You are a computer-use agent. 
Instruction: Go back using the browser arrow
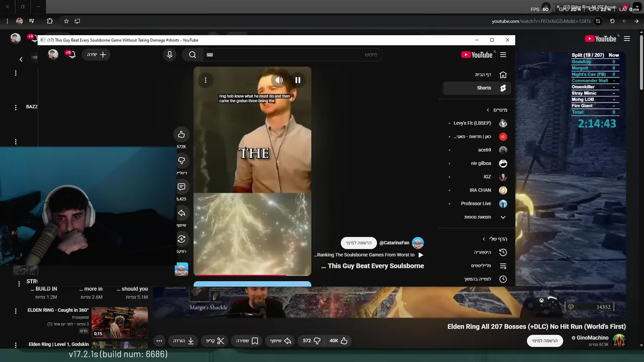(x=636, y=21)
